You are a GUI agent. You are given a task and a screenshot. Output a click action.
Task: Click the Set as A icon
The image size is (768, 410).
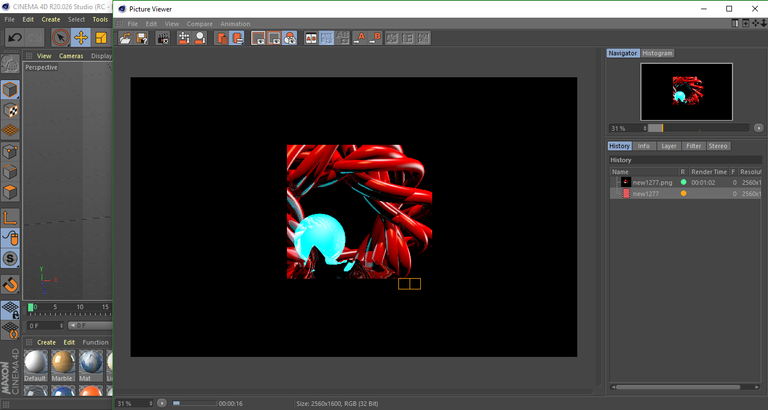360,38
